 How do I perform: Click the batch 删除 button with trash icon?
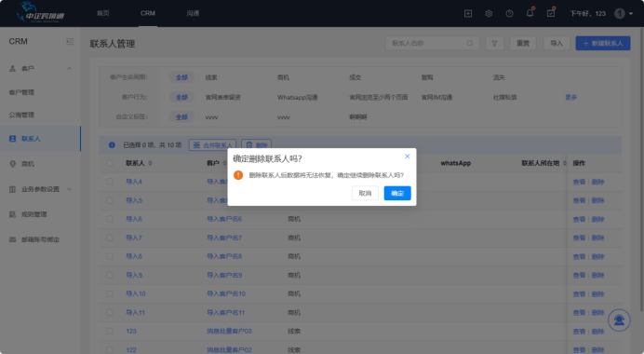(256, 145)
